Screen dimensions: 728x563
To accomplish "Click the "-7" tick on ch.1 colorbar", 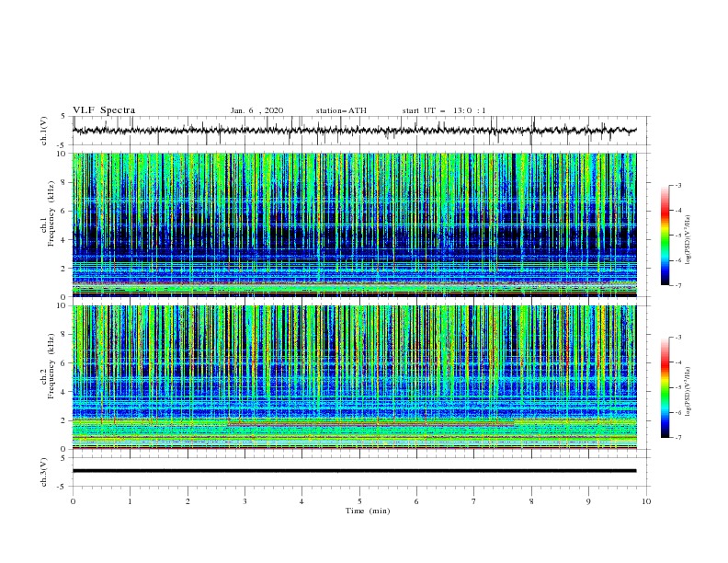I will 678,285.
